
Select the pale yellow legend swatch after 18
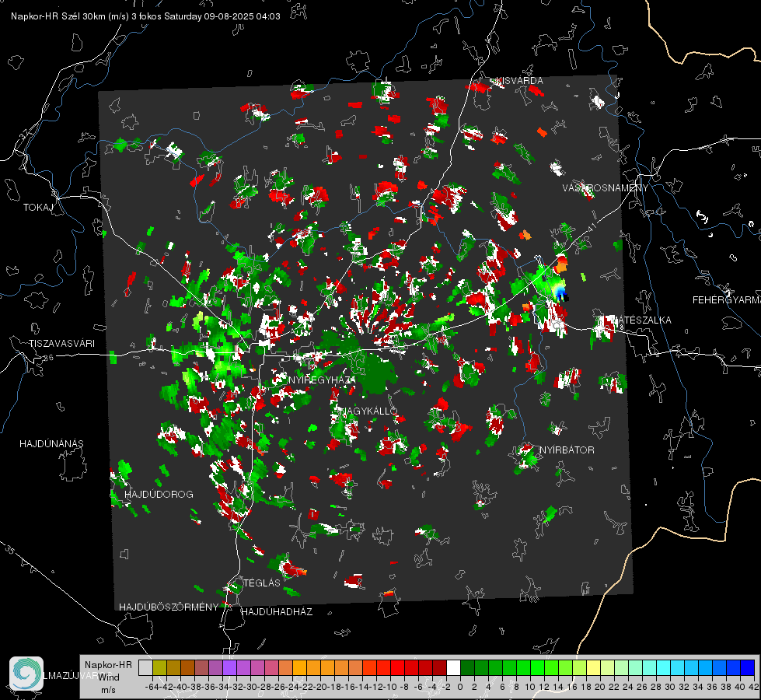593,668
